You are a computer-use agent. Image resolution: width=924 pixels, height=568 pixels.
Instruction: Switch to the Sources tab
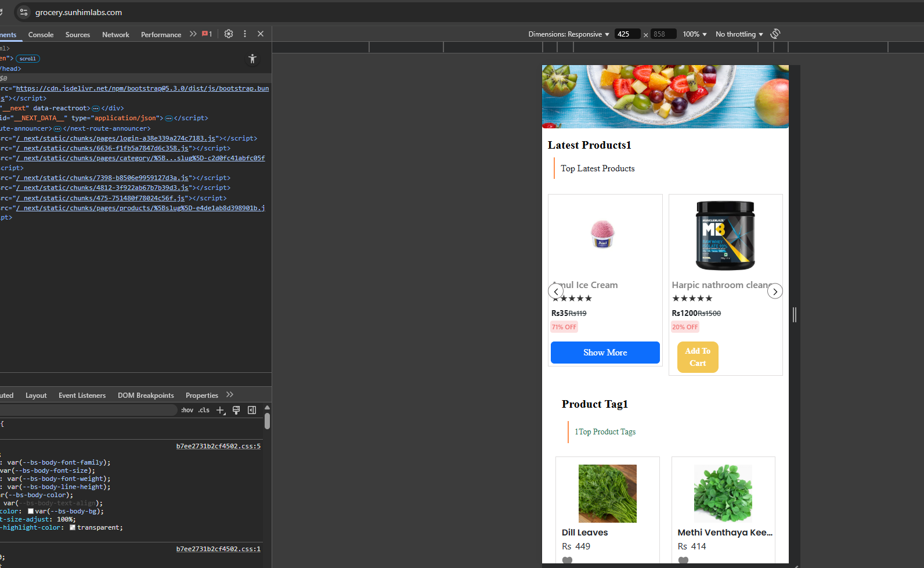click(78, 35)
